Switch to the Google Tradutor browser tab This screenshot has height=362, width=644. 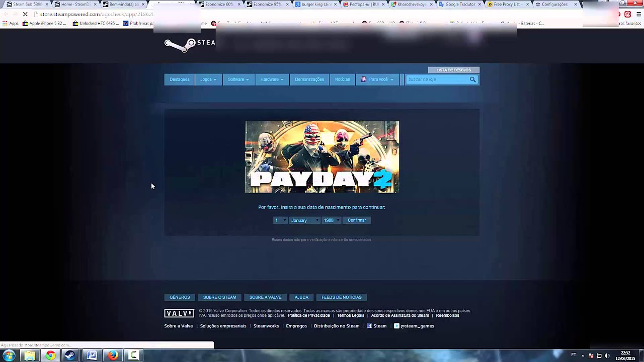pyautogui.click(x=460, y=4)
